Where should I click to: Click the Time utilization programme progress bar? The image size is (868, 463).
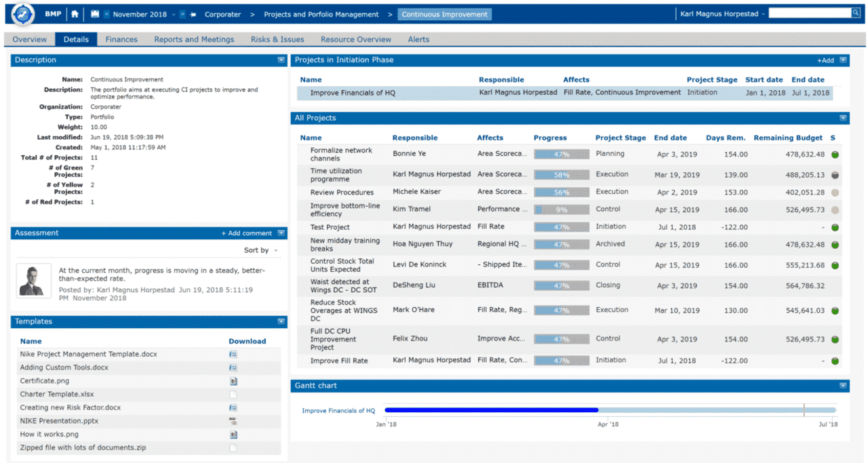(x=561, y=175)
